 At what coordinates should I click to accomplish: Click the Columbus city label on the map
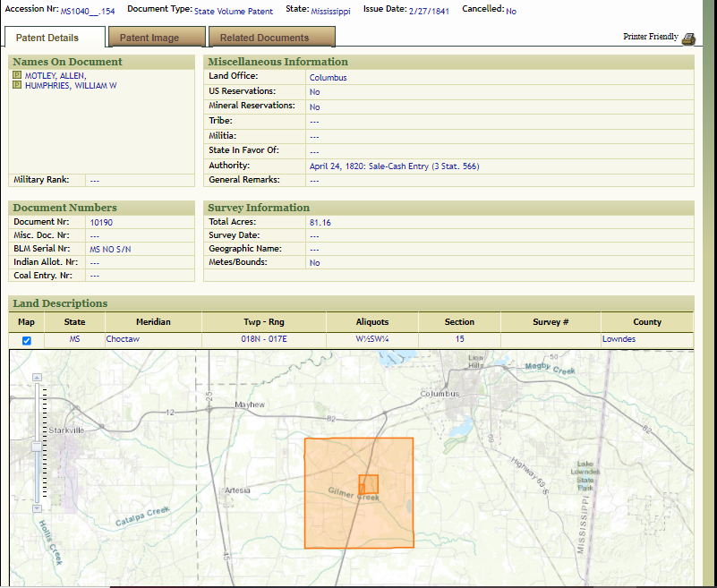tap(440, 394)
